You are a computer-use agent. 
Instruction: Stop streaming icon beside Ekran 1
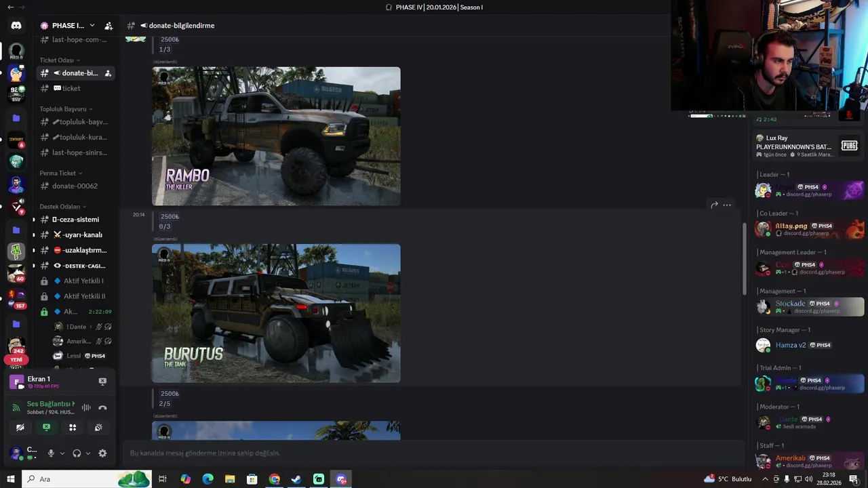(102, 382)
